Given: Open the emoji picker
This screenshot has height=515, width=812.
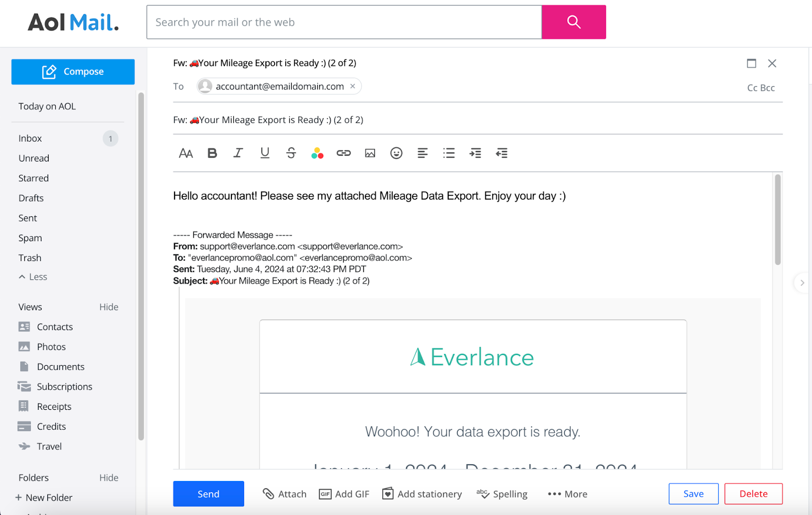Looking at the screenshot, I should click(396, 153).
